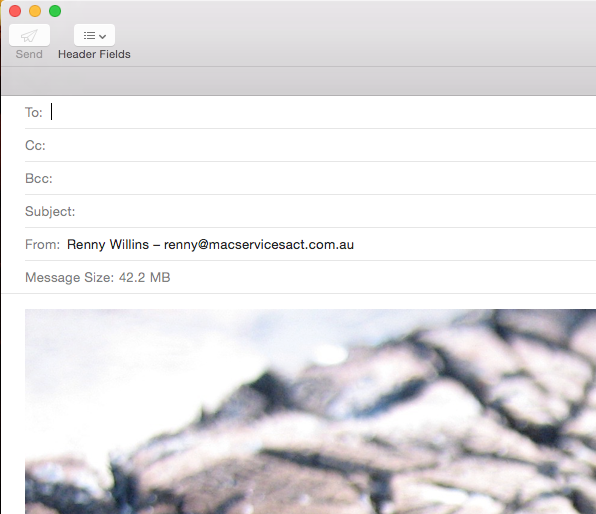Image resolution: width=596 pixels, height=514 pixels.
Task: Choose the From sender Renny Willins address
Action: 210,244
